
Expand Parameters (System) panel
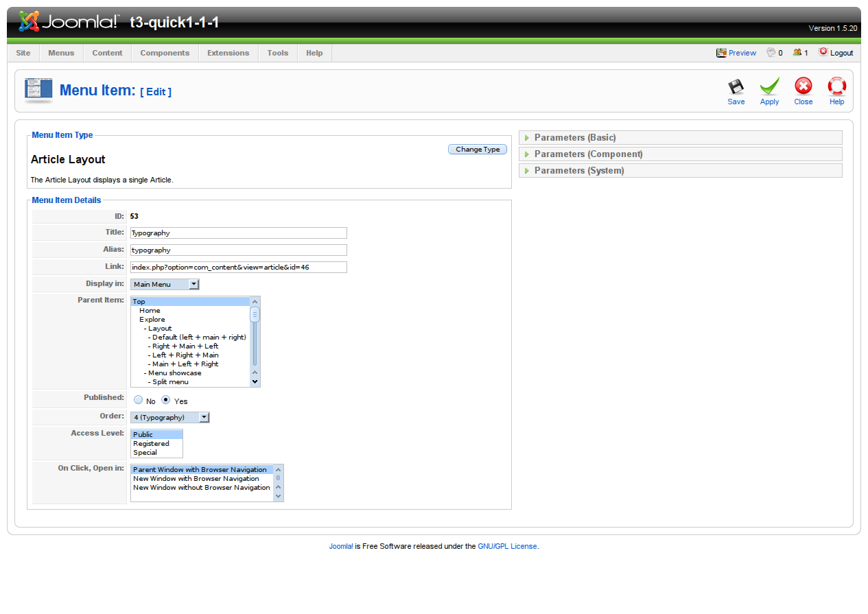[x=681, y=171]
